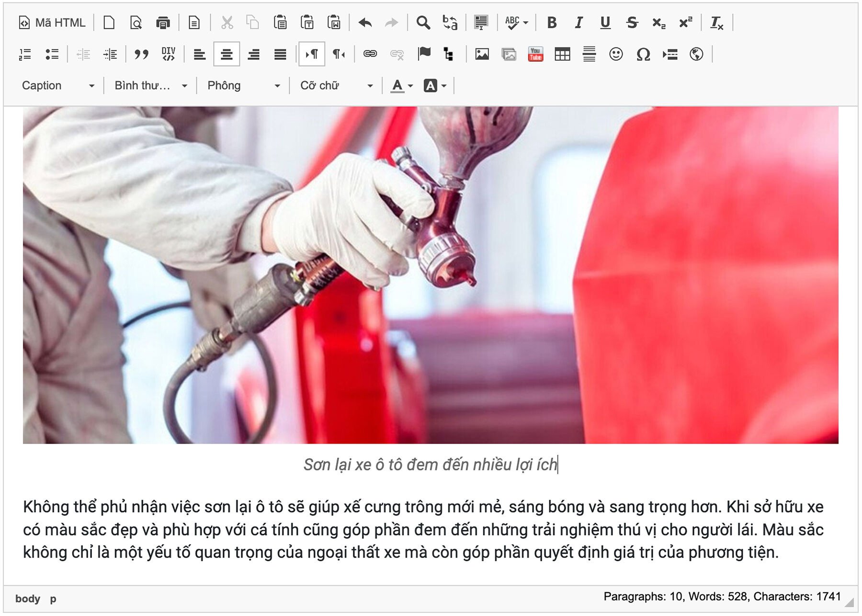Open the insert image dialog
The width and height of the screenshot is (862, 616).
[x=482, y=55]
